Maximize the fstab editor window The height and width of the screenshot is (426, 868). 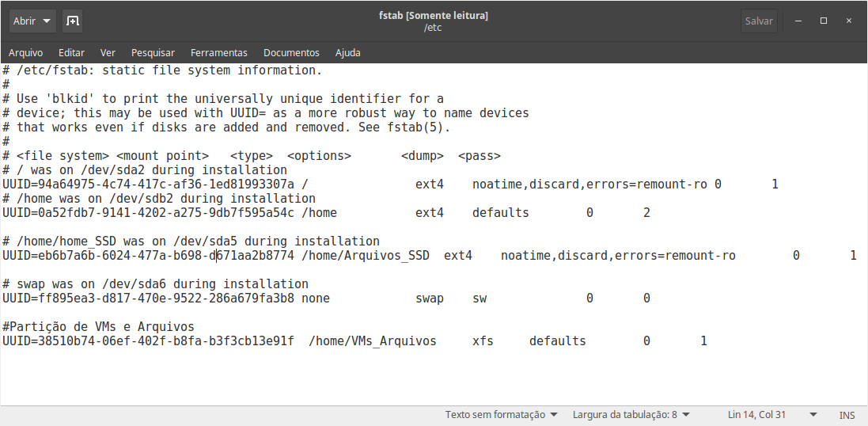point(824,21)
